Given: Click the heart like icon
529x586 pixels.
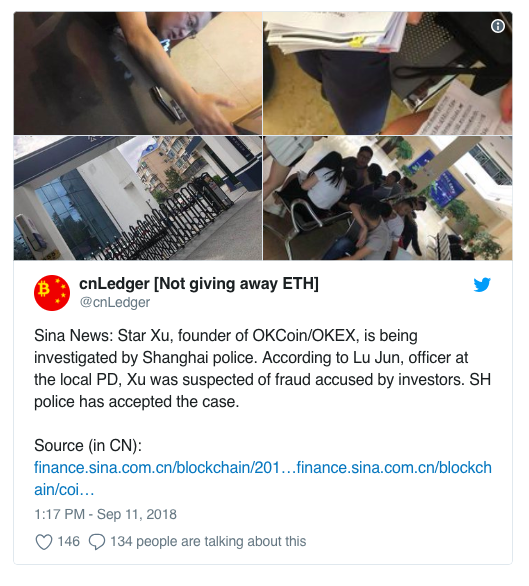Looking at the screenshot, I should point(44,542).
